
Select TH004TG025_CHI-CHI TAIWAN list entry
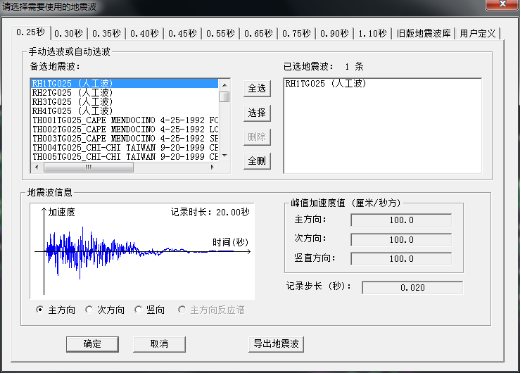tap(125, 147)
